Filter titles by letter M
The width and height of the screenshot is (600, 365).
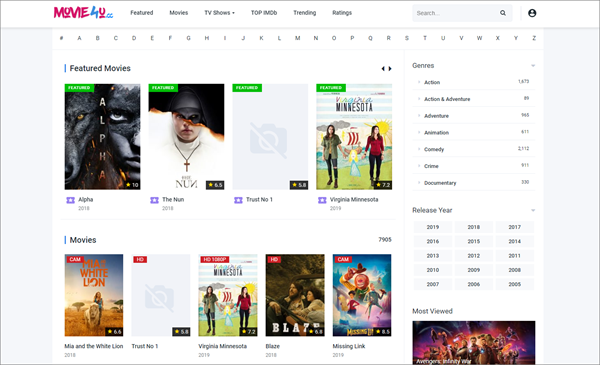297,38
